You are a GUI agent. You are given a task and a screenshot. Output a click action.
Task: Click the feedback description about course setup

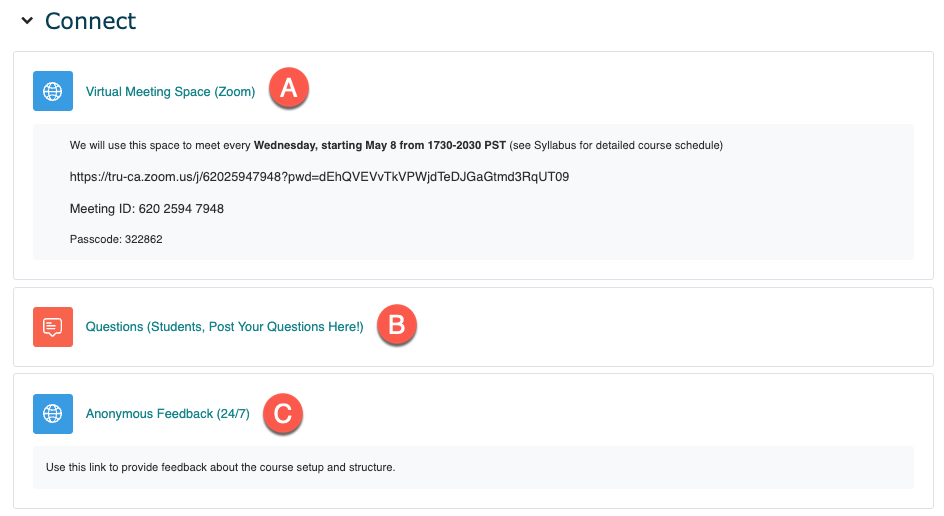point(220,467)
